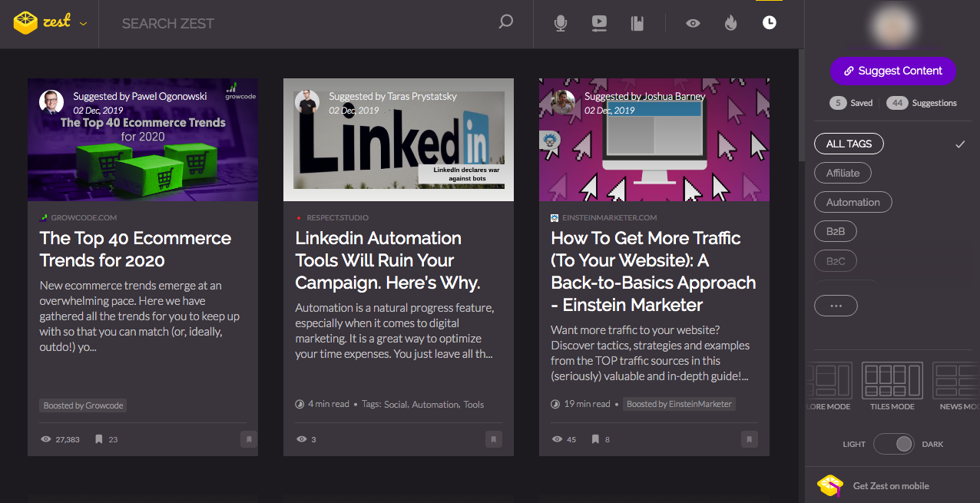980x503 pixels.
Task: Open Linkedin Automation Tools article title
Action: [388, 260]
